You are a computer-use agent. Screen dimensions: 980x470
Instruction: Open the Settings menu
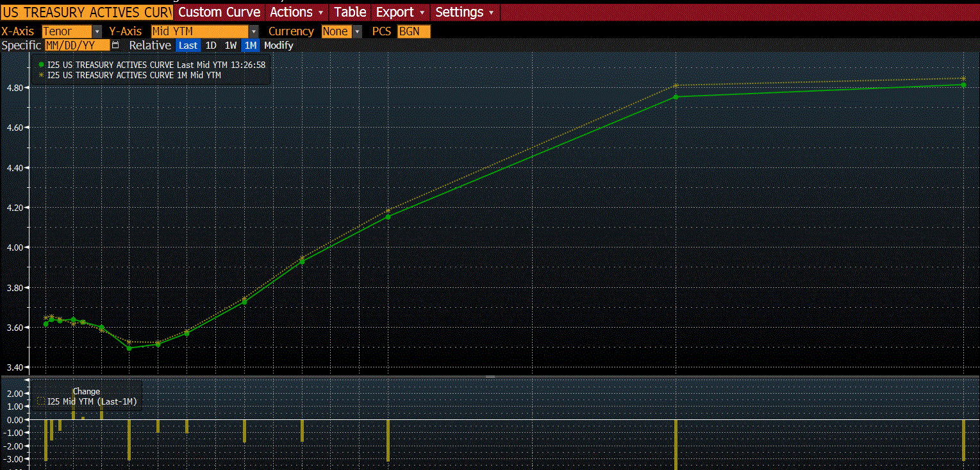(465, 12)
